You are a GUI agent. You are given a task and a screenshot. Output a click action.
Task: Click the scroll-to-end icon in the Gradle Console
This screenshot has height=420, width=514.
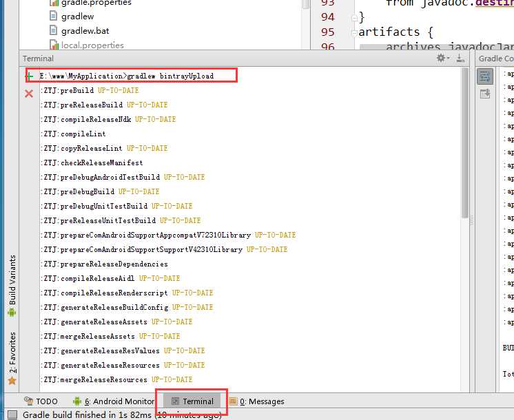tap(485, 94)
